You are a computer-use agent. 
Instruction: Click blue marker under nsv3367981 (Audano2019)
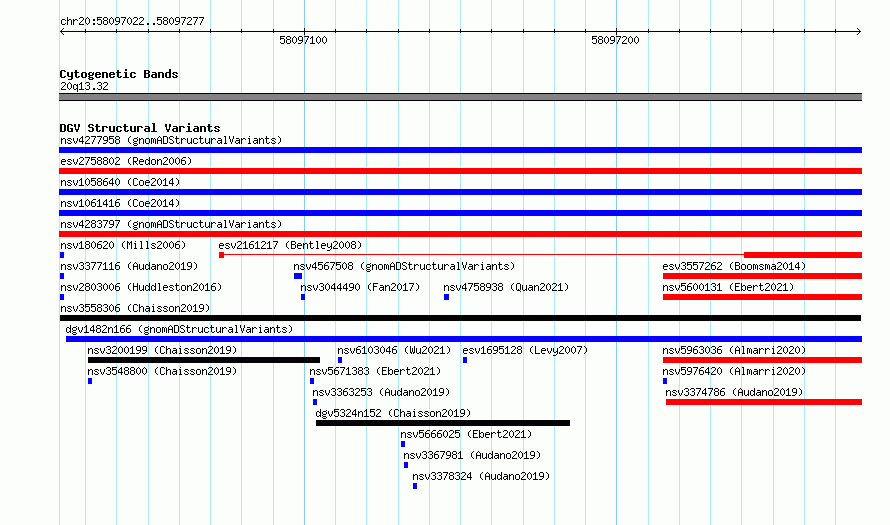pyautogui.click(x=406, y=465)
